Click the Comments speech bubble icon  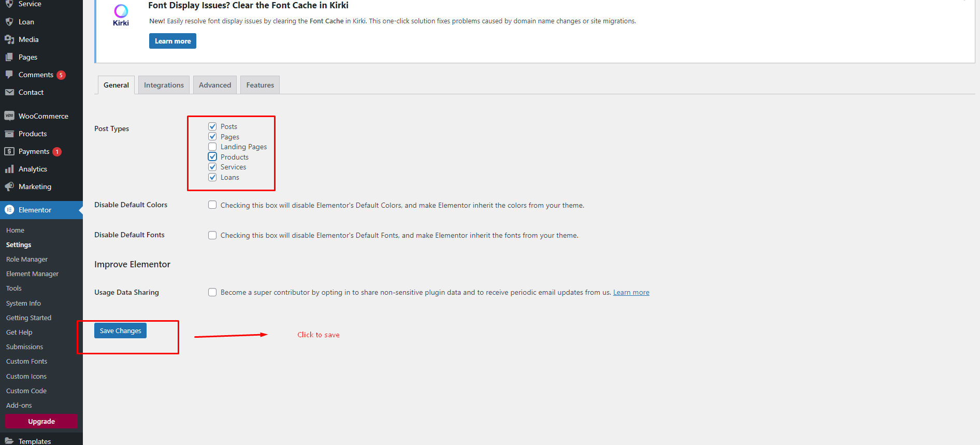[x=9, y=75]
